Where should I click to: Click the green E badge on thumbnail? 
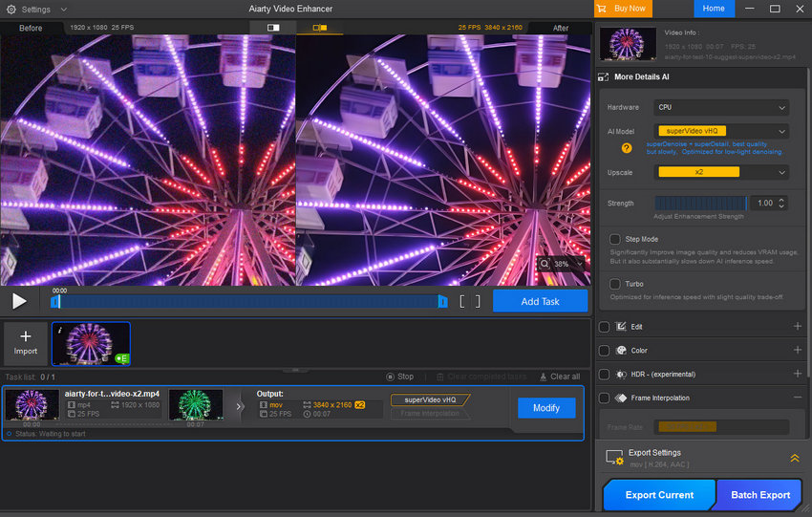pos(122,358)
